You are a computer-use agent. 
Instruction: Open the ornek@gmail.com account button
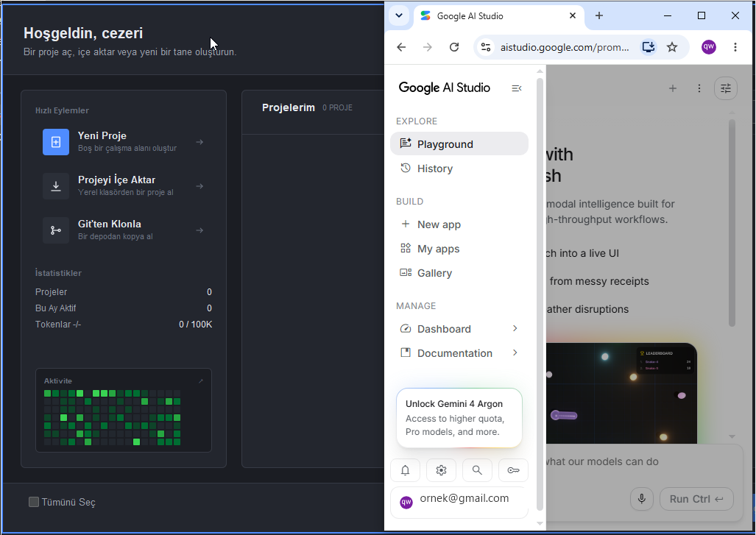(x=459, y=502)
